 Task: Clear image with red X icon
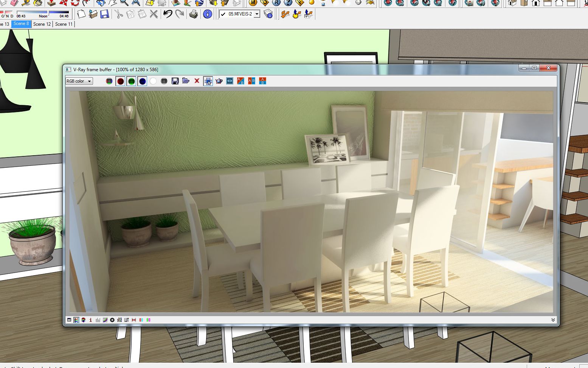(x=197, y=81)
